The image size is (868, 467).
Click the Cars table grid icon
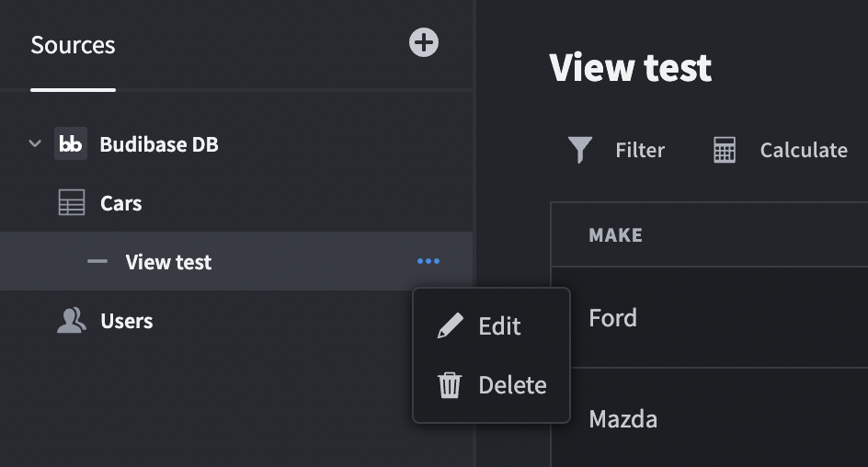pos(72,203)
